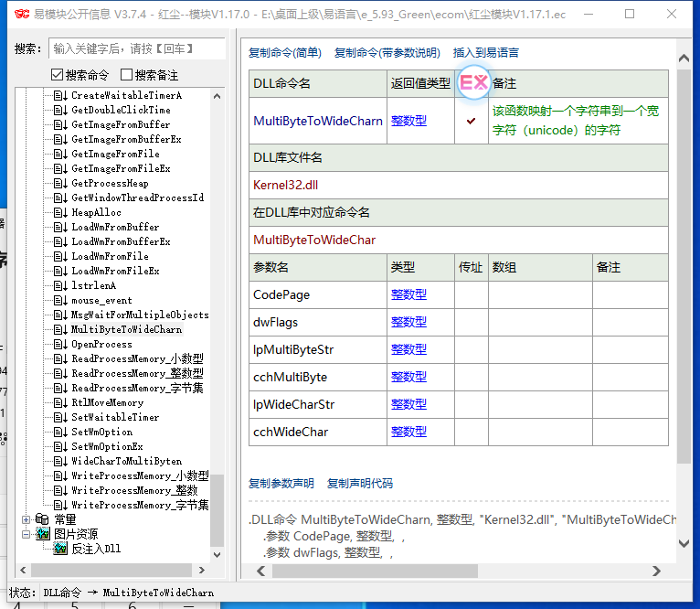
Task: Select the SetWmOption command icon
Action: coord(60,433)
